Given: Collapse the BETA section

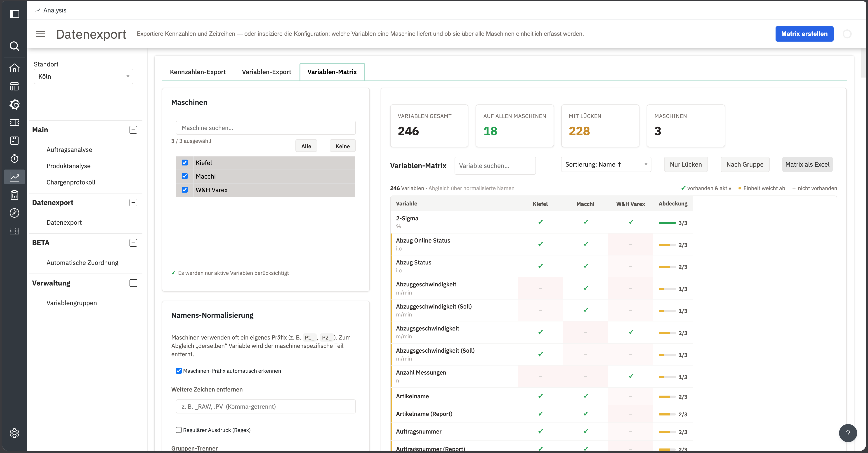Looking at the screenshot, I should click(x=133, y=243).
